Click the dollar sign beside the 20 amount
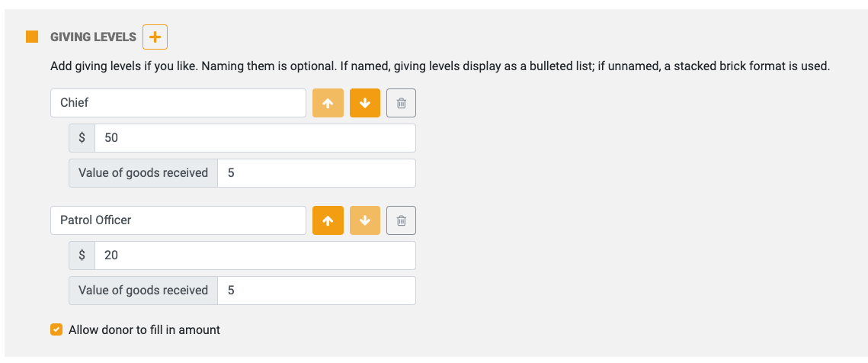Screen dimensions: 868x363 pyautogui.click(x=82, y=255)
